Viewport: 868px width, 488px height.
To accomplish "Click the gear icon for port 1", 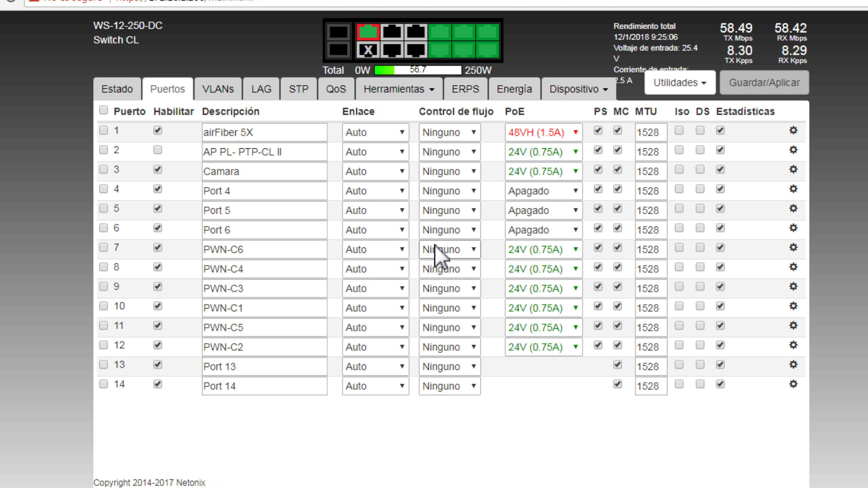I will tap(793, 130).
